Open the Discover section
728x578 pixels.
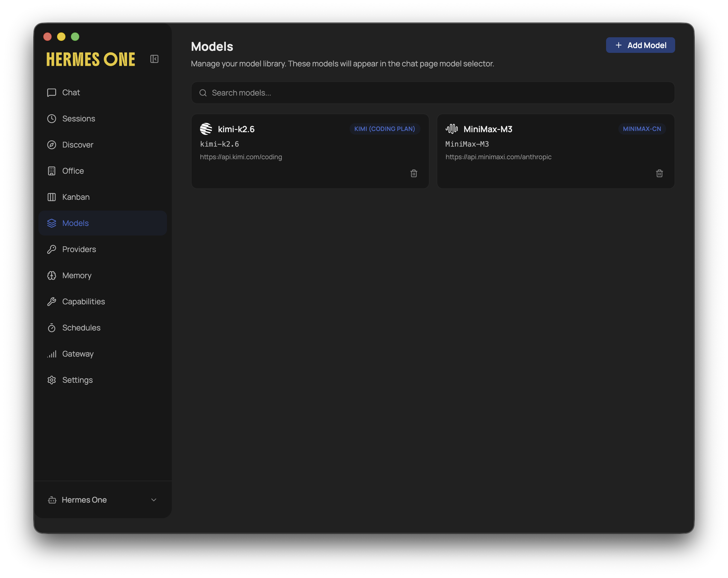coord(103,144)
